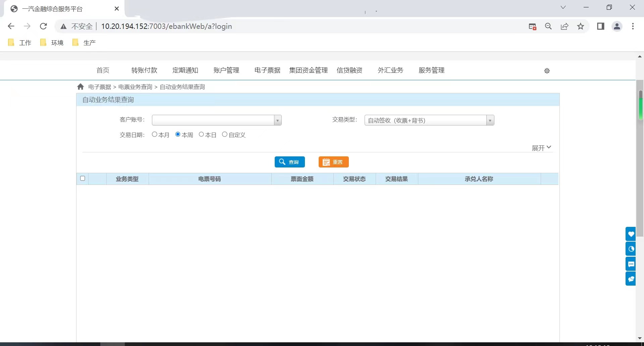
Task: Open the 定期通知 menu
Action: coord(185,70)
